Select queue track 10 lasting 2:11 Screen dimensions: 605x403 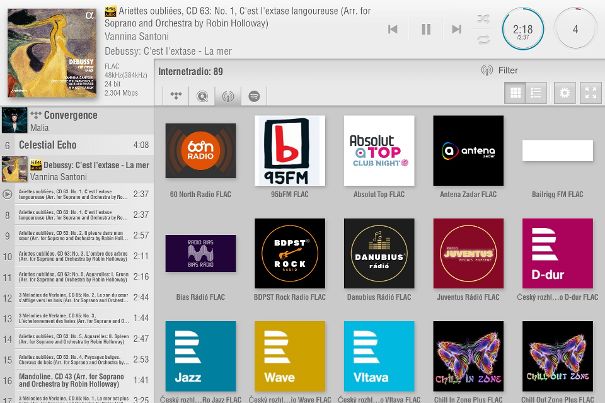(77, 256)
